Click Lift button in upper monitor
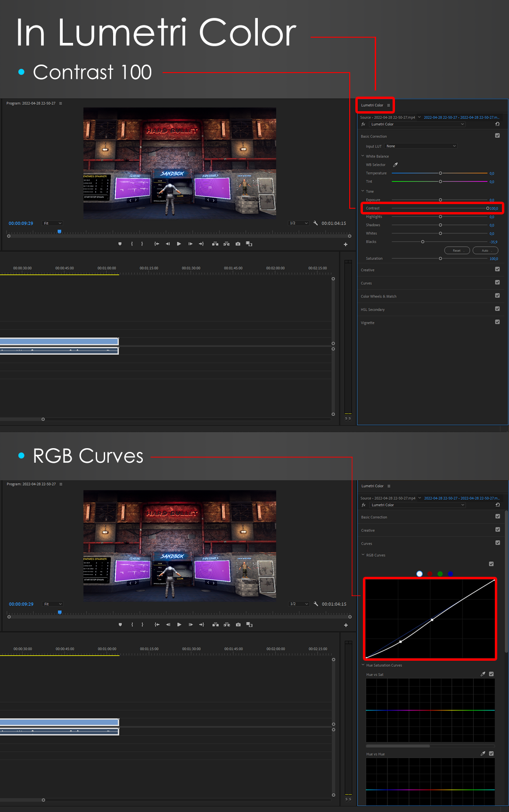The image size is (509, 812). pos(215,244)
